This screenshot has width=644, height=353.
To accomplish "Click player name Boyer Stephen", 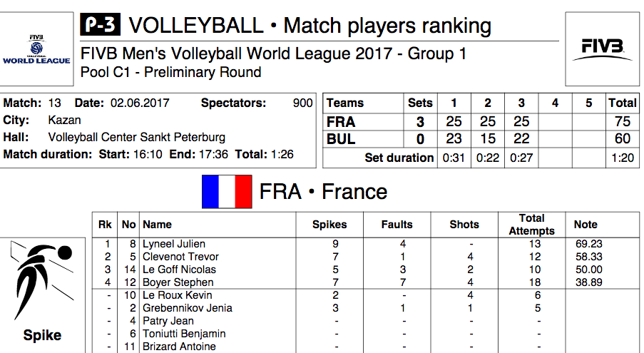I will pyautogui.click(x=178, y=282).
